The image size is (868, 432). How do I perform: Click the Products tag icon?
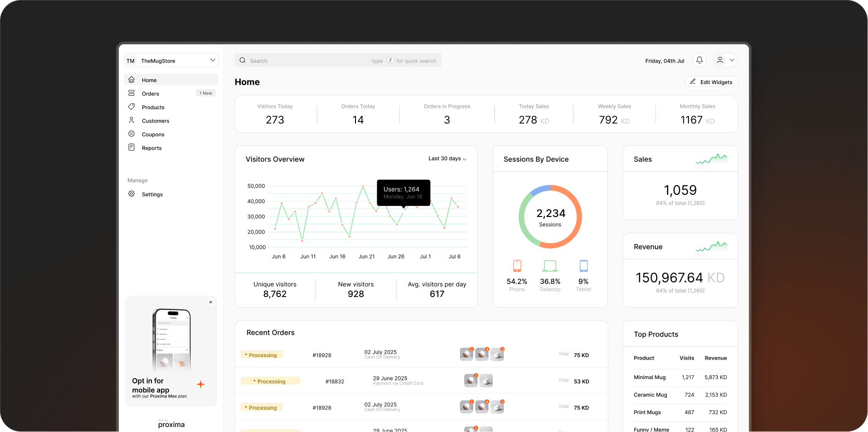point(131,107)
